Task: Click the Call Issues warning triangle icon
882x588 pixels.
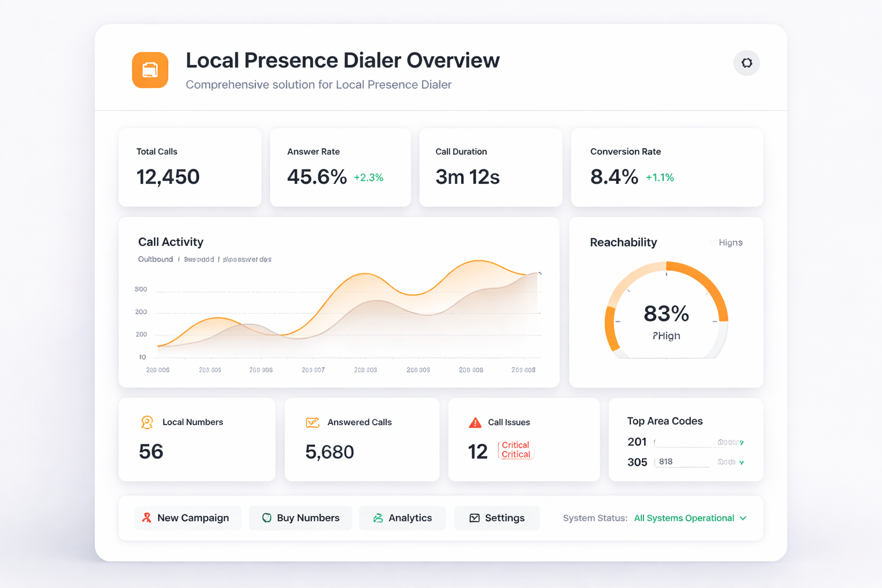Action: pyautogui.click(x=475, y=423)
